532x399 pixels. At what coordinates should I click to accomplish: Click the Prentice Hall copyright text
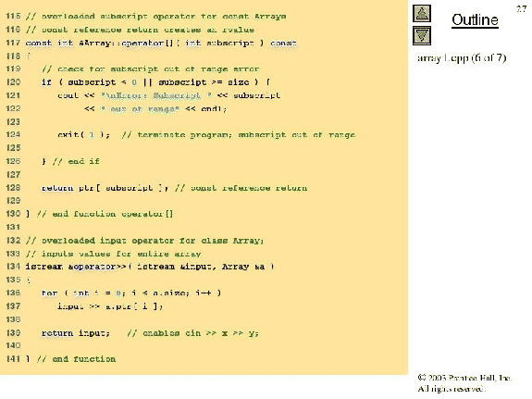(x=464, y=383)
